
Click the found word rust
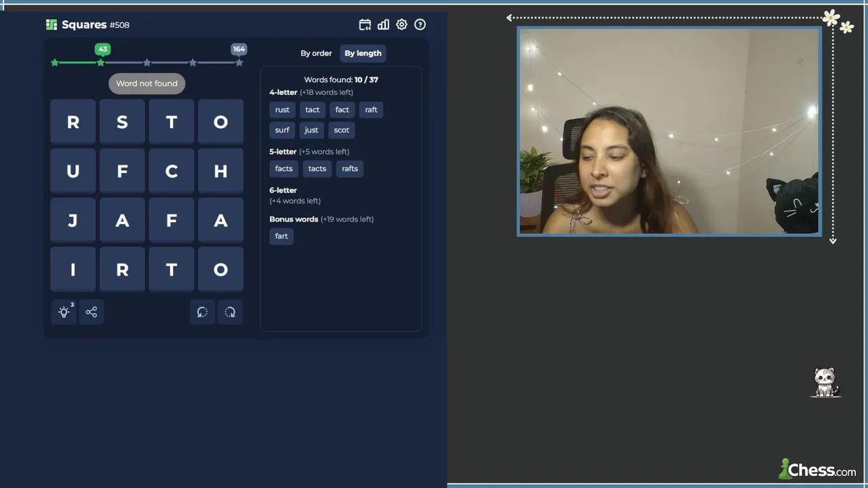tap(282, 110)
